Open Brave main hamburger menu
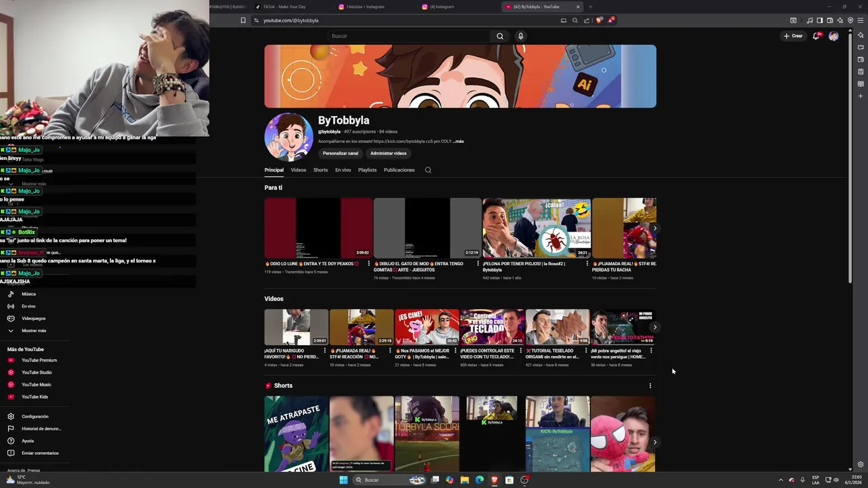 tap(861, 20)
